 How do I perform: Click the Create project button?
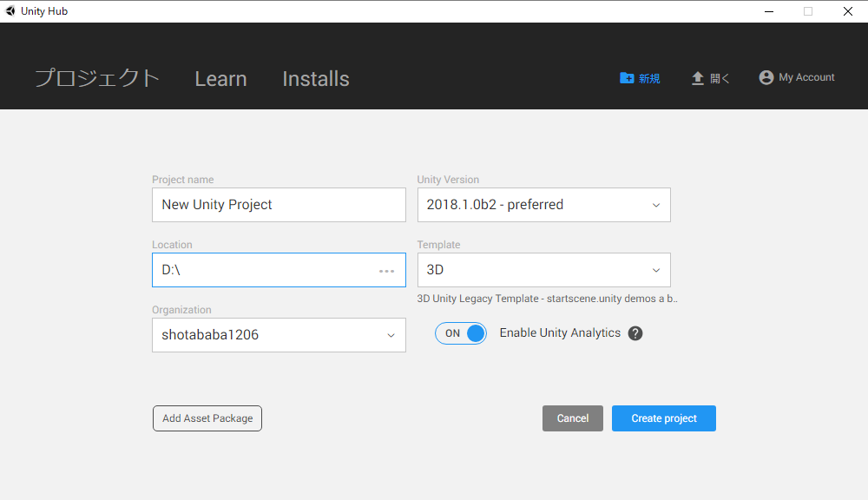(664, 418)
